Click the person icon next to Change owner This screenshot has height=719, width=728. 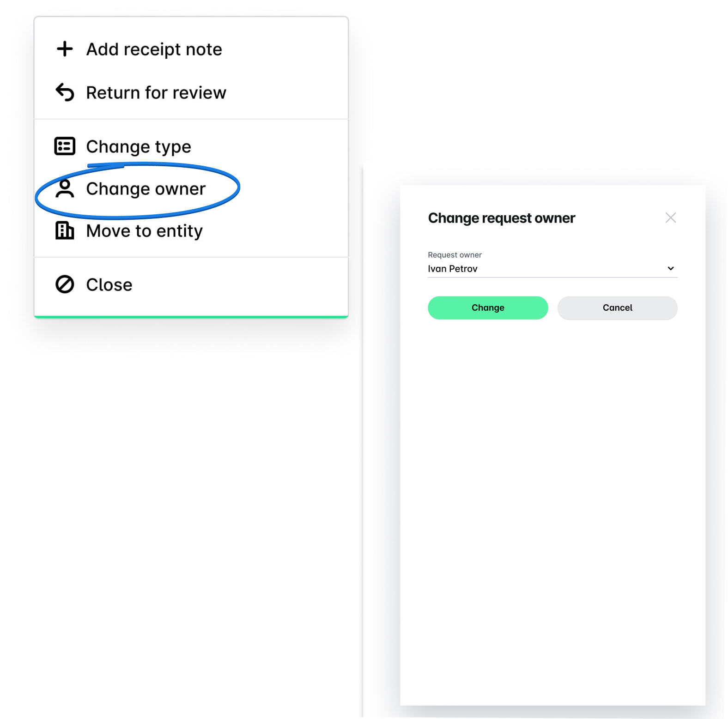pos(65,188)
